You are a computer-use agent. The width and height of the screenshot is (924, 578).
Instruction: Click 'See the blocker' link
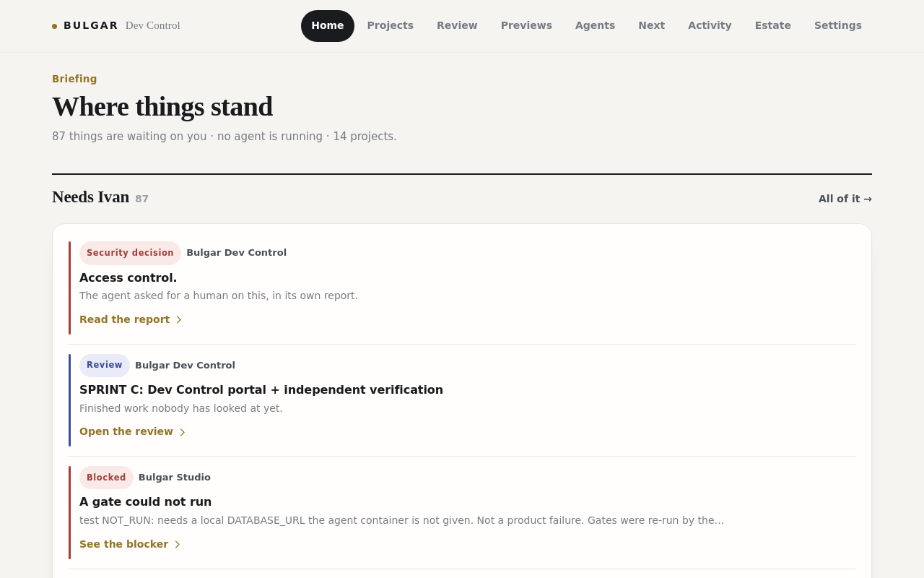click(x=124, y=544)
